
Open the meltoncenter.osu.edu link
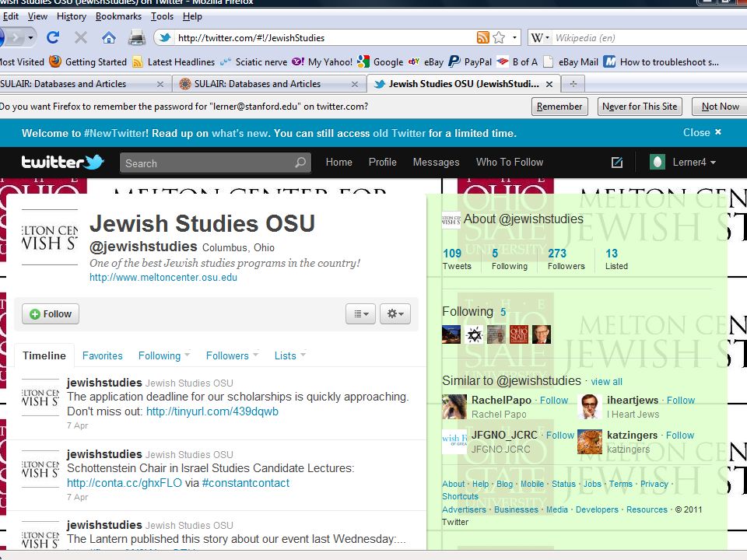(x=163, y=277)
